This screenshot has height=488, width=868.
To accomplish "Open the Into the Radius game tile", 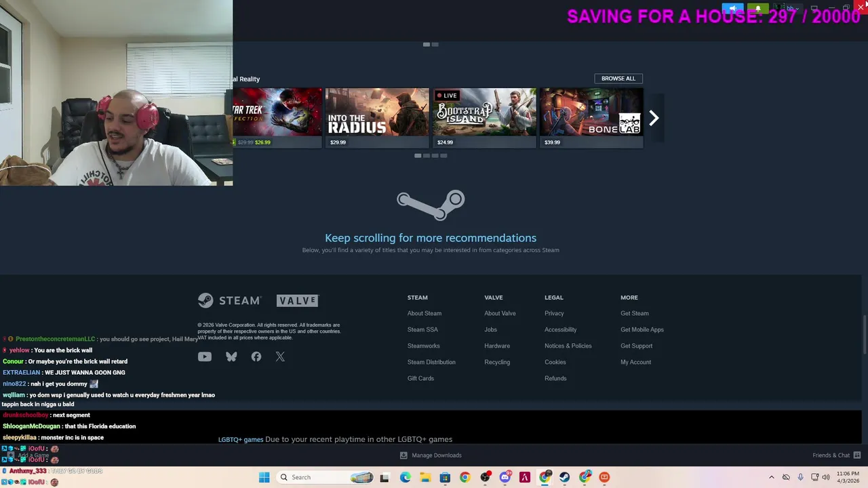I will [x=377, y=118].
